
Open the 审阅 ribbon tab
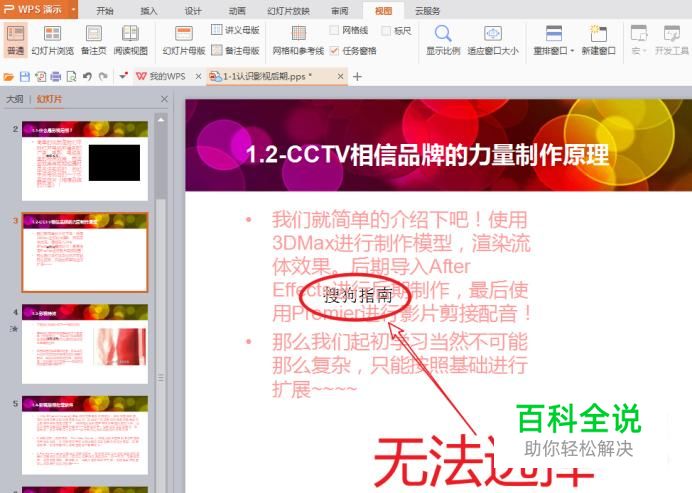[x=339, y=11]
